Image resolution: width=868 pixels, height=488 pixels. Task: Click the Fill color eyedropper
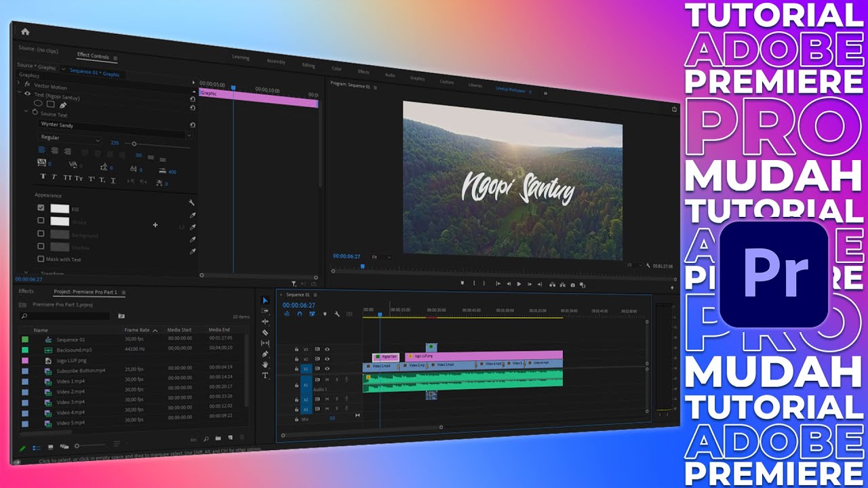[x=193, y=216]
